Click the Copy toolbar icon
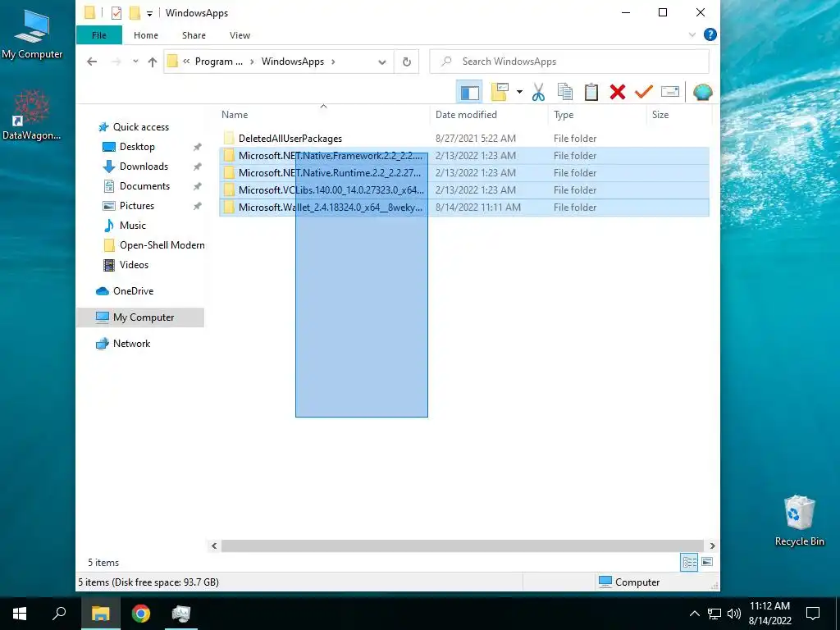Image resolution: width=840 pixels, height=630 pixels. (564, 92)
